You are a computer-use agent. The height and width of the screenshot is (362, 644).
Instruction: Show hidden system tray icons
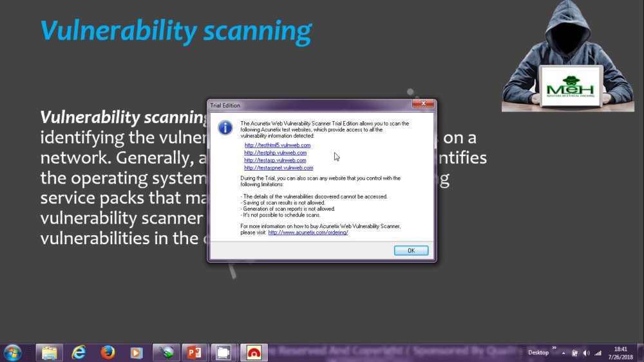tap(563, 353)
